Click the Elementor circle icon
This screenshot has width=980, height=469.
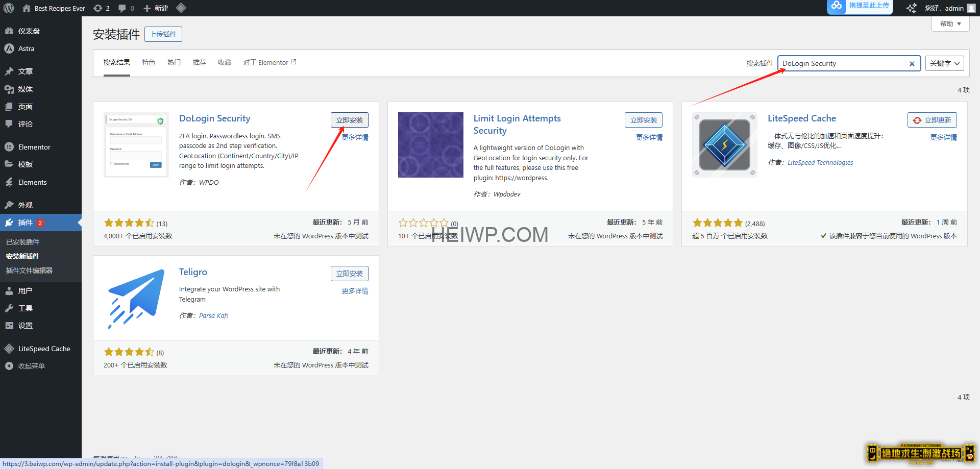click(x=9, y=147)
